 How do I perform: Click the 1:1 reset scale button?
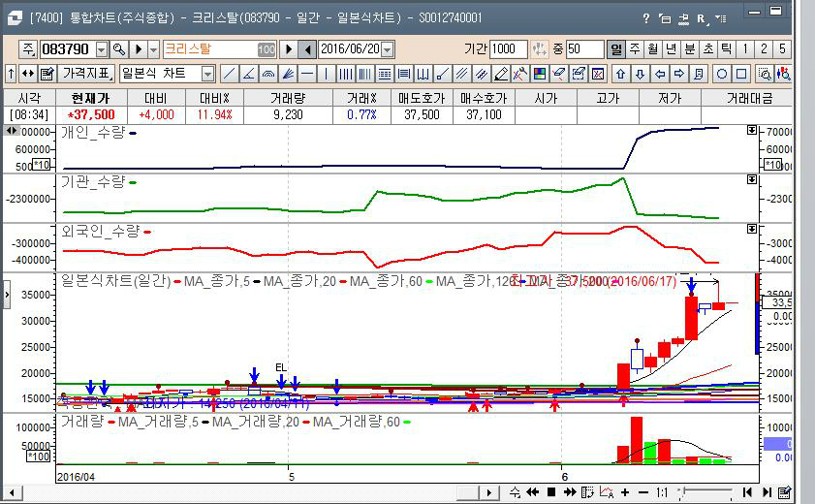(662, 492)
